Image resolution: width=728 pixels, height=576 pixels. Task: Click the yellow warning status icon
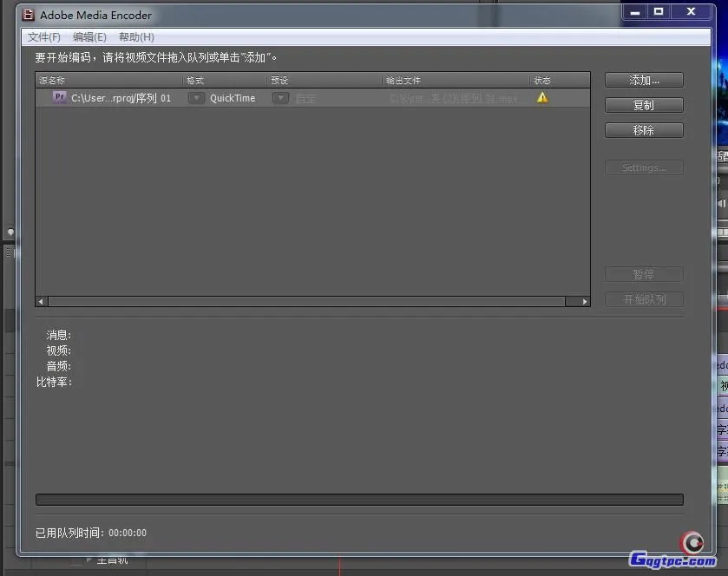pos(542,98)
